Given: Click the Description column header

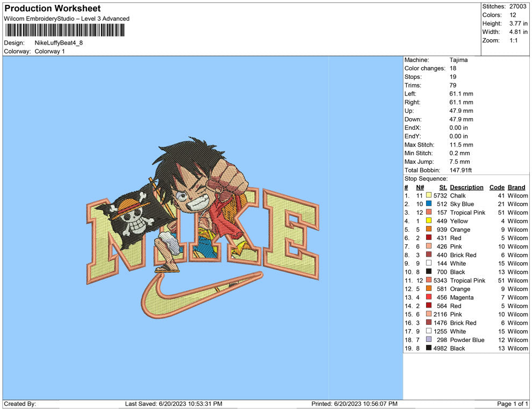Looking at the screenshot, I should pos(466,187).
